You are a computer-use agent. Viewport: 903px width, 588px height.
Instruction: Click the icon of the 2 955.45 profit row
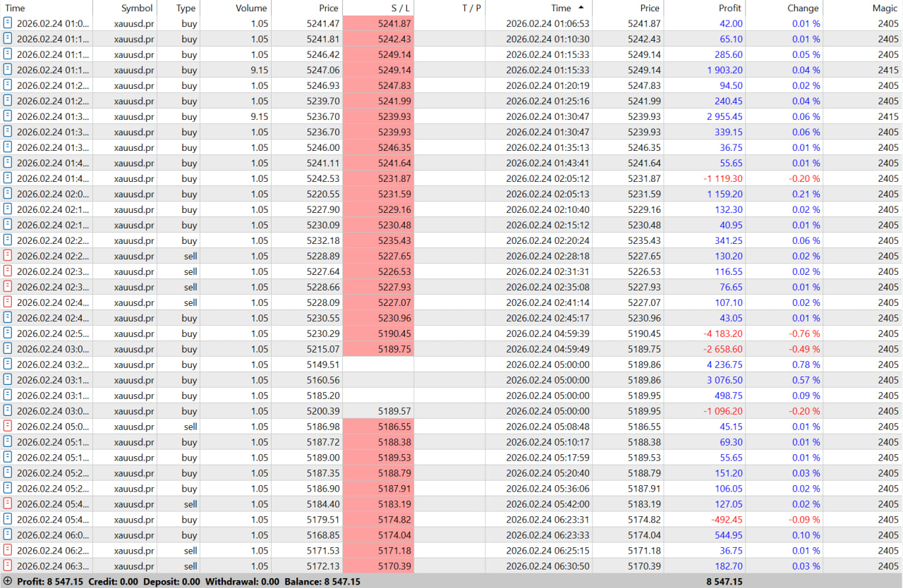(8, 116)
